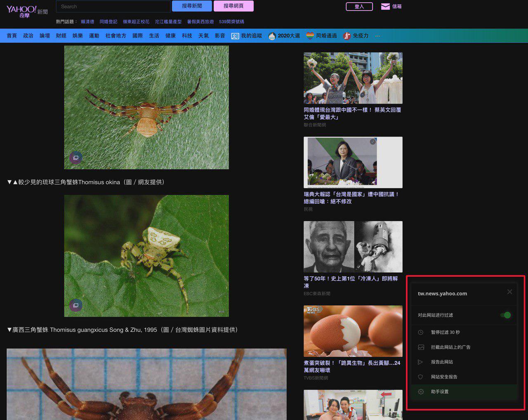
Task: Open green crab spider on leaf image
Action: pos(146,256)
